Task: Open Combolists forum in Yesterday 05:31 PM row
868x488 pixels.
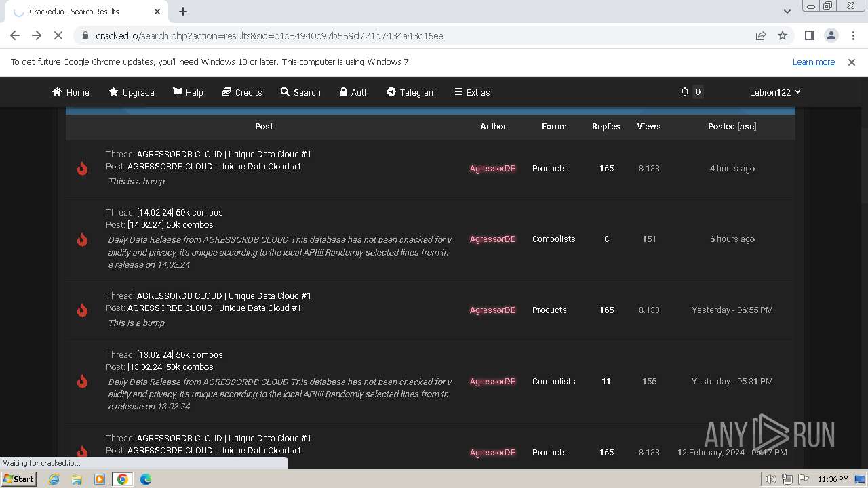Action: 553,381
